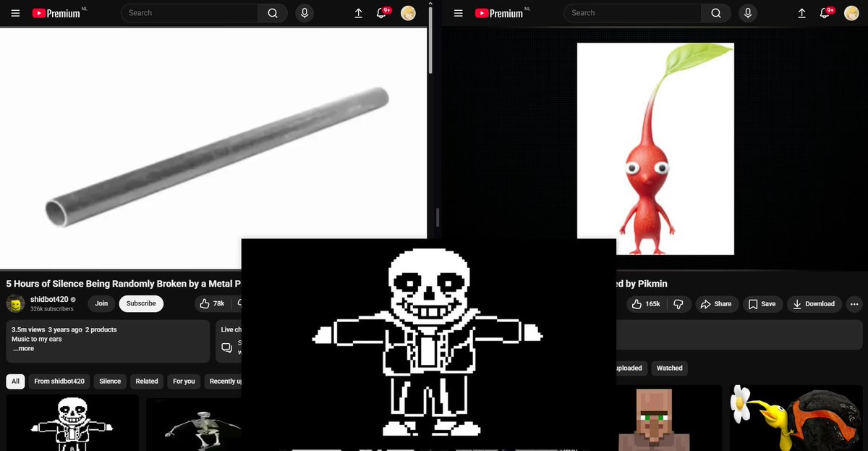Select the Related filter chip
Viewport: 868px width, 451px height.
click(x=147, y=382)
